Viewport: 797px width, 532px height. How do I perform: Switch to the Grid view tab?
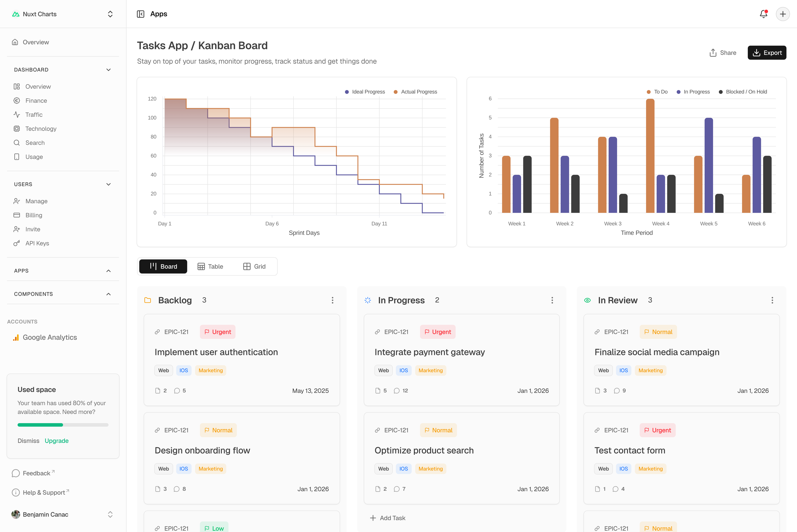click(x=254, y=266)
